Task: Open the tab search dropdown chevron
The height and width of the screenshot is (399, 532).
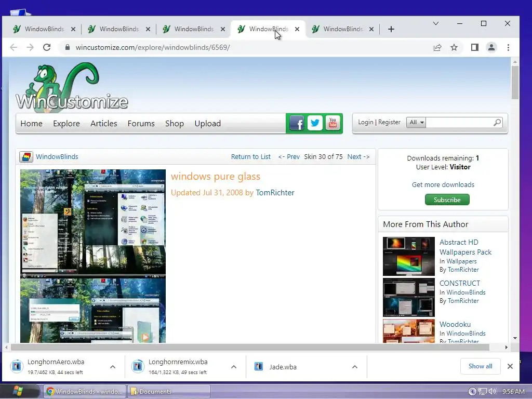Action: pos(436,23)
